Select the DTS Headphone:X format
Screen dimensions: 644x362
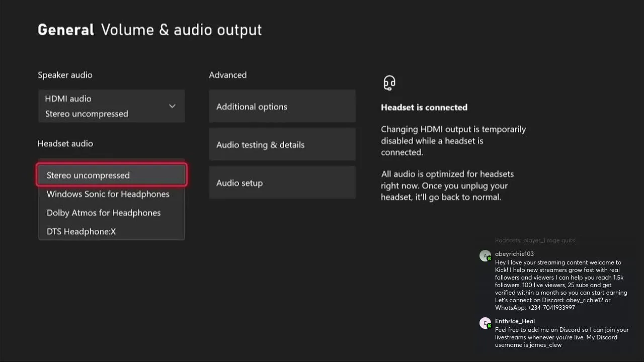click(81, 231)
